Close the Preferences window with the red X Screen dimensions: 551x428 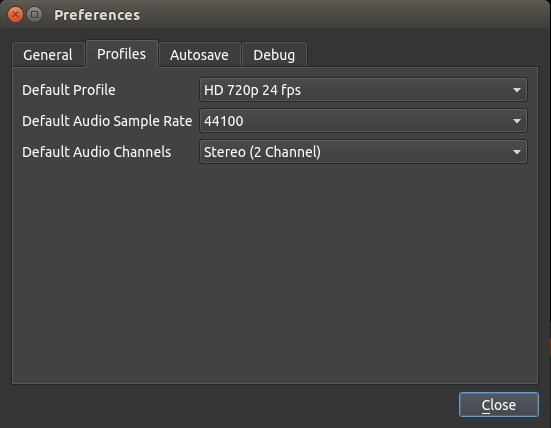coord(15,15)
